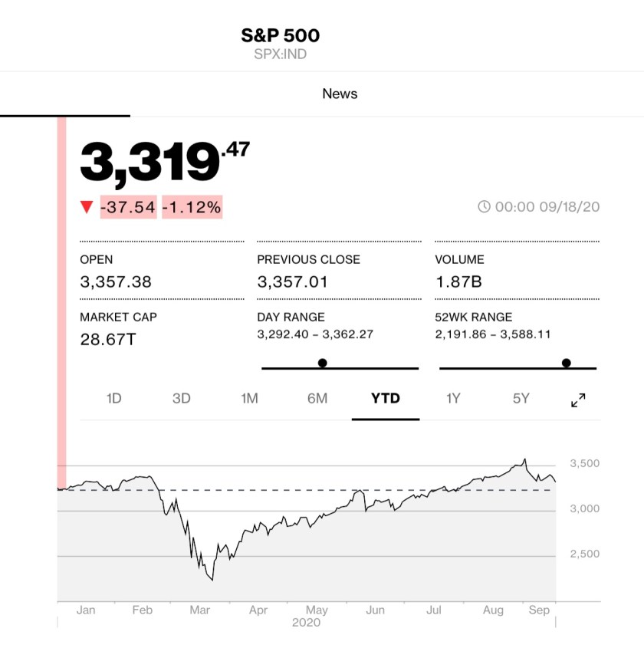This screenshot has height=648, width=644.
Task: Show the 1M chart range
Action: pos(249,398)
